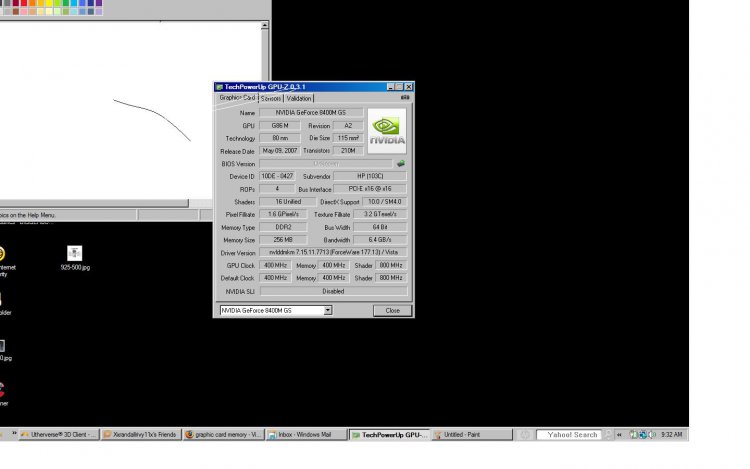Click the Subvendor value HP (103C)
The width and height of the screenshot is (750, 469).
pyautogui.click(x=370, y=176)
